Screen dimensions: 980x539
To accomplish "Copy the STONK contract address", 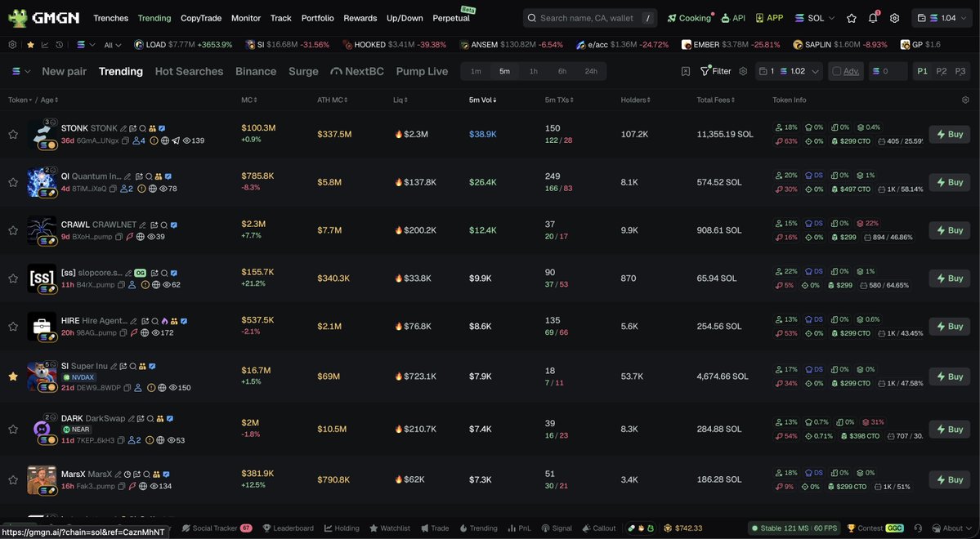I will (125, 140).
